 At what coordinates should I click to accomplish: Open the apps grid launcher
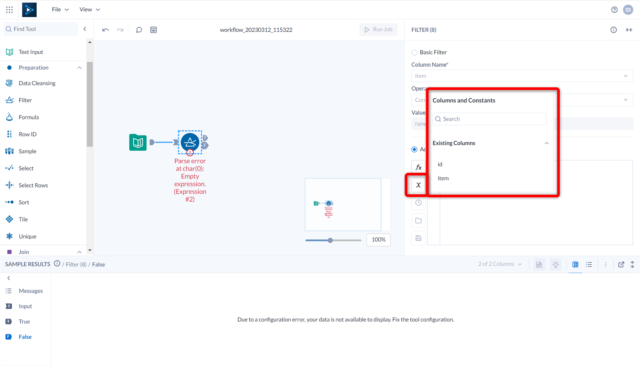[9, 9]
